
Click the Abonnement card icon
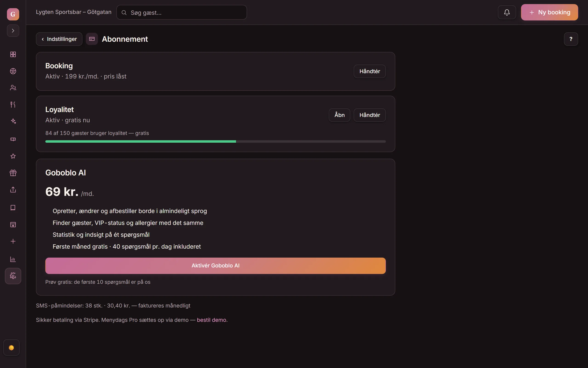pyautogui.click(x=92, y=39)
